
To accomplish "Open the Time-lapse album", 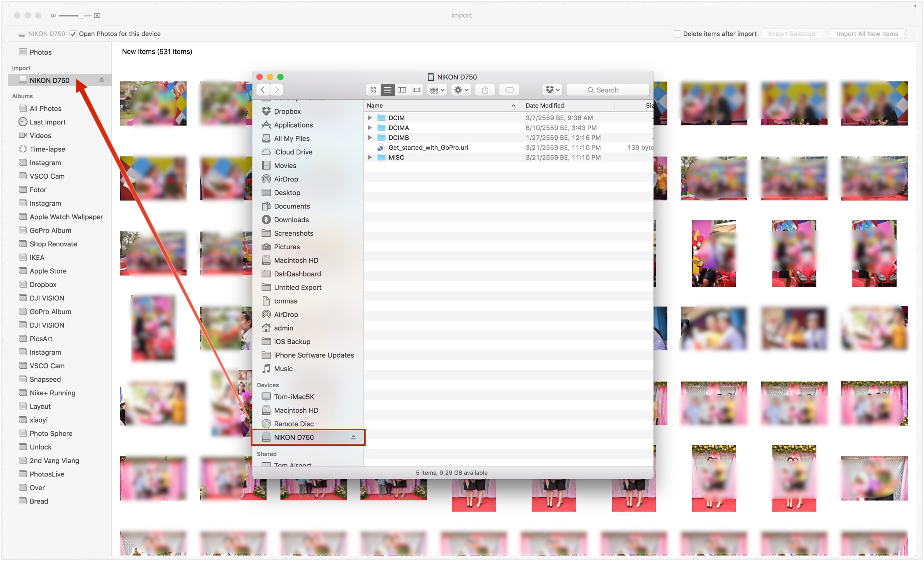I will (x=47, y=149).
